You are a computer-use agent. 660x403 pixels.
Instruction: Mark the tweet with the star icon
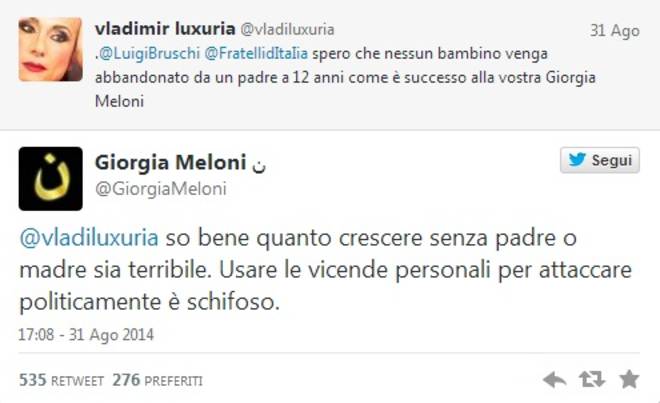point(629,379)
